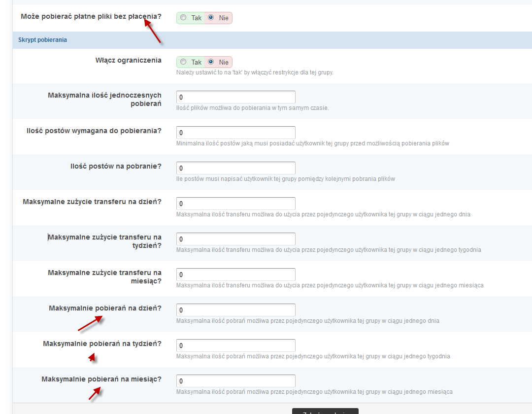The image size is (532, 414).
Task: Select "Nie" for "Włącz ograniczenia"
Action: coord(211,62)
